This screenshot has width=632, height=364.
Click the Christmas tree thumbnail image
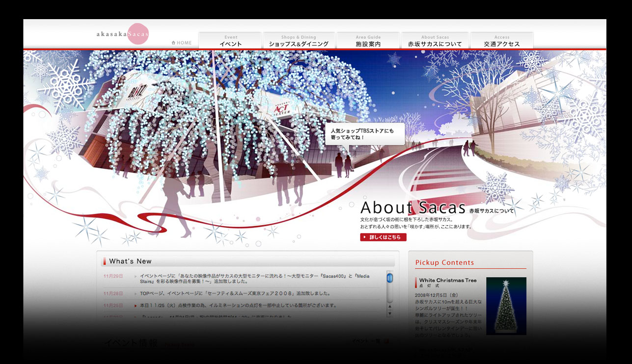pyautogui.click(x=506, y=306)
